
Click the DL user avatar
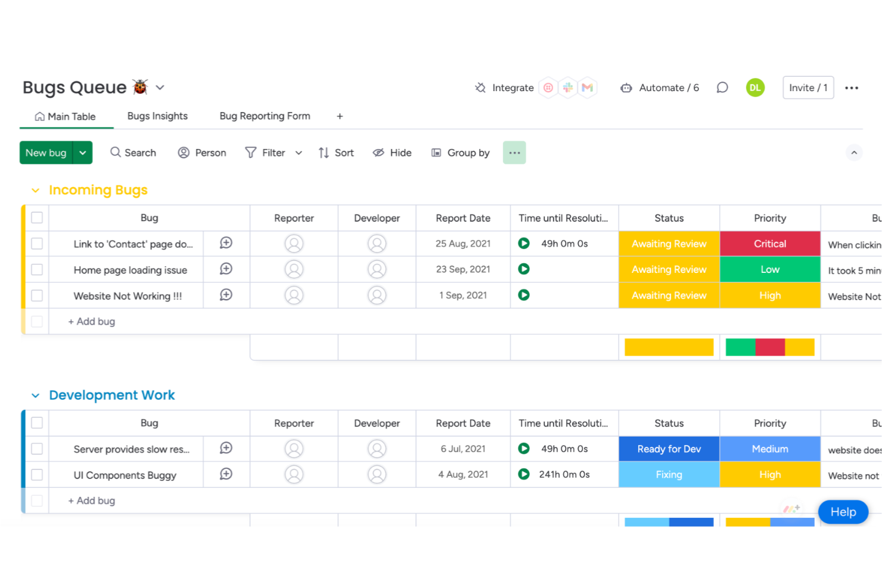pyautogui.click(x=755, y=88)
